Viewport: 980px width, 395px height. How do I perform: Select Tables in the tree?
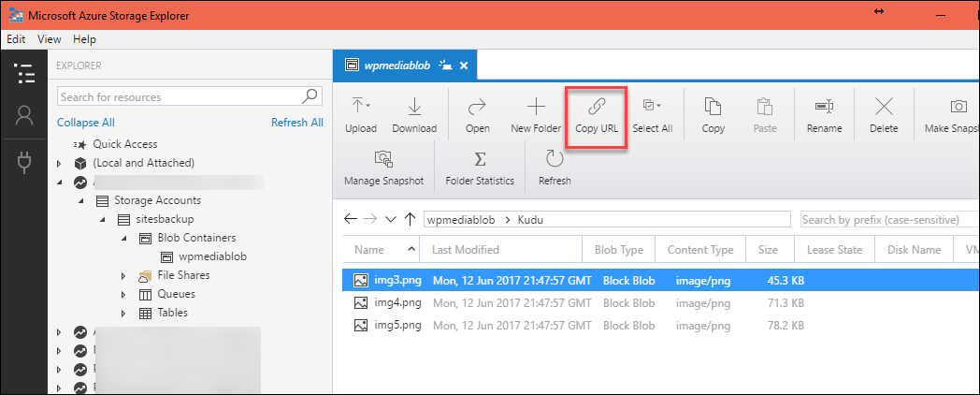click(172, 313)
